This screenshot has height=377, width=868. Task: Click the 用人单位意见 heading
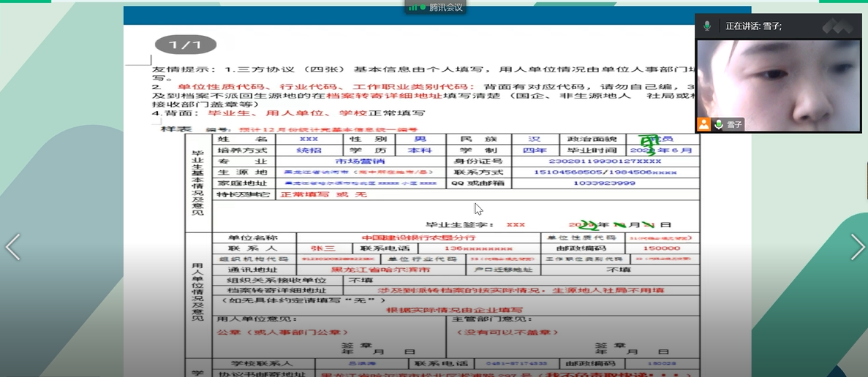257,319
